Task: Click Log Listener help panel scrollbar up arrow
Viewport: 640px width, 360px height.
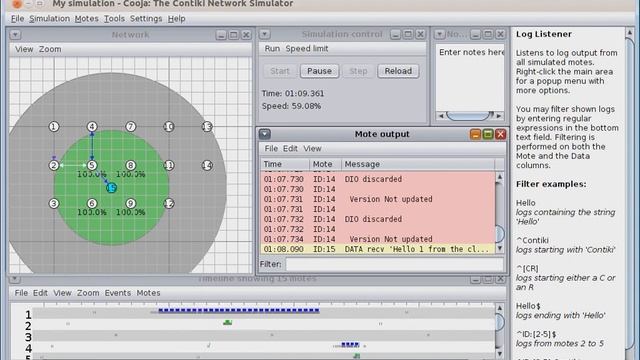Action: pos(629,32)
